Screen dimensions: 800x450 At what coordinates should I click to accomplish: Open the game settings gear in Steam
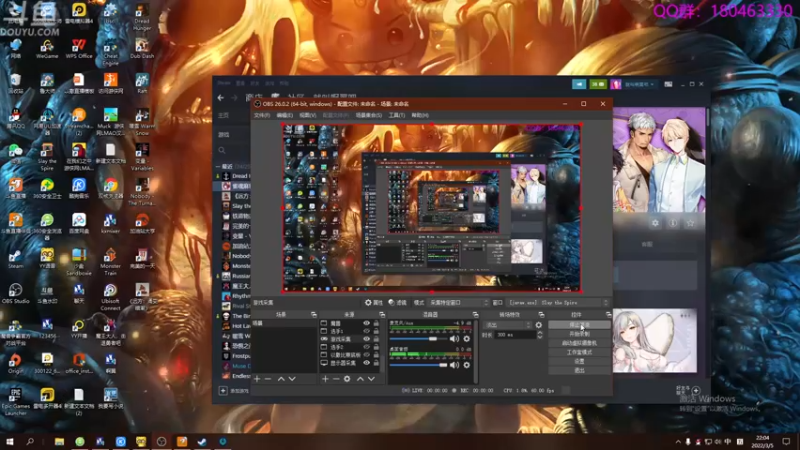655,223
